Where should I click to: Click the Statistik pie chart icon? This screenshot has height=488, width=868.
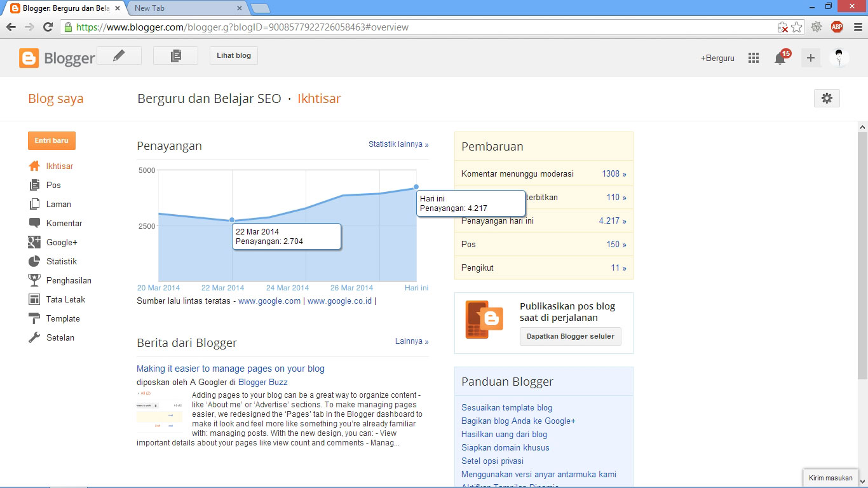point(34,261)
